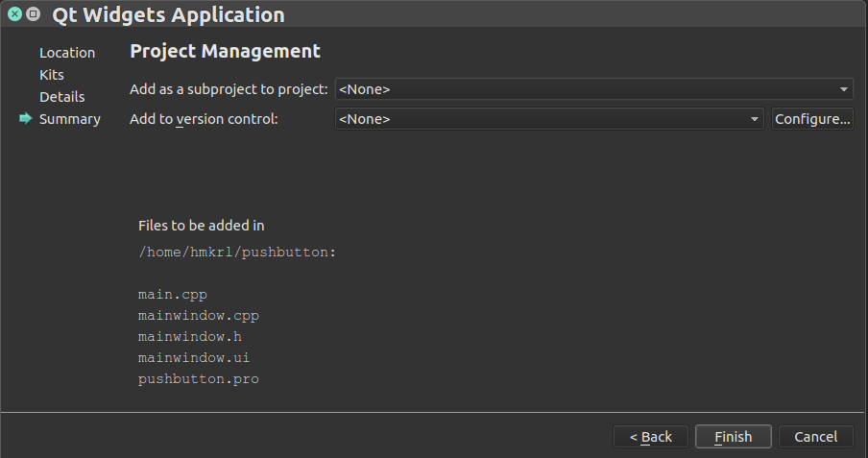Viewport: 868px width, 458px height.
Task: Select the Kits step in sidebar
Action: coord(52,75)
